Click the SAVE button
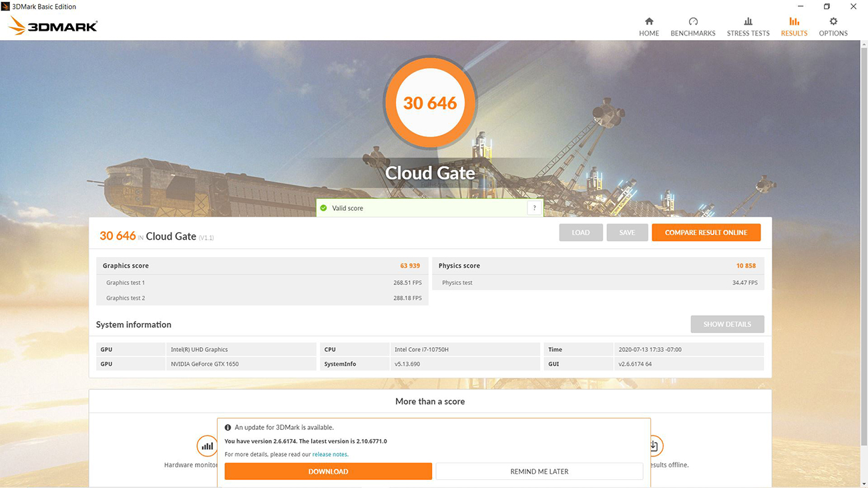Screen dimensions: 868x488 [x=627, y=232]
